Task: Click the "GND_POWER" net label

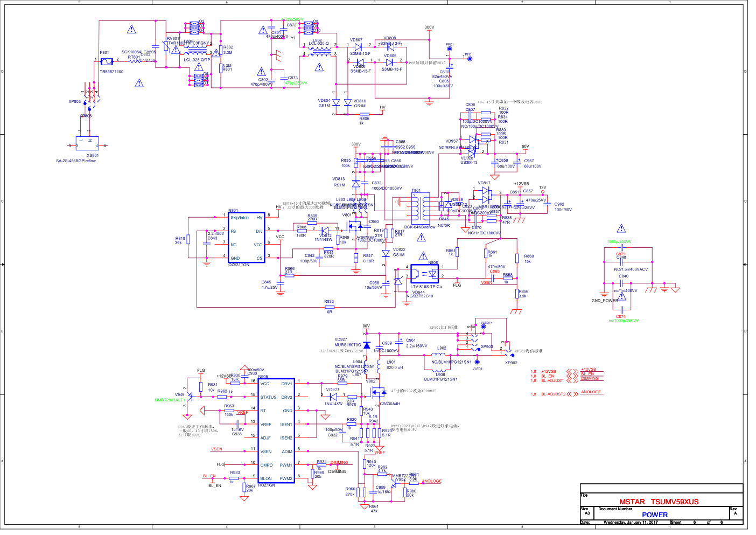Action: pos(605,301)
